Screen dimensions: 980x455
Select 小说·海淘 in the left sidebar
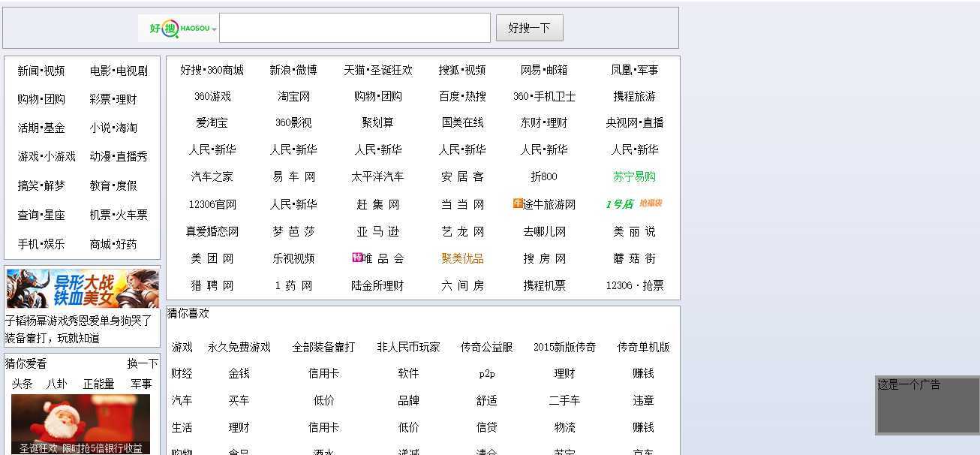[113, 128]
